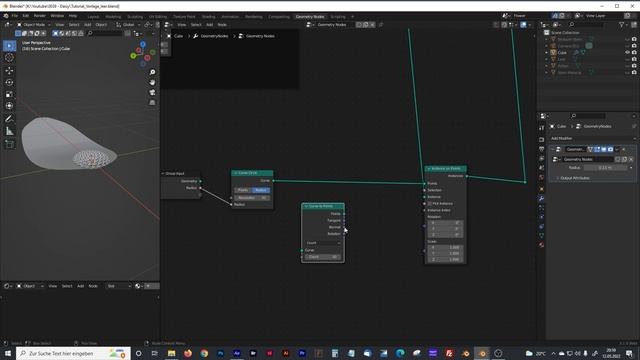Open the Count mode dropdown on Curve to Points node
The image size is (640, 360).
coord(323,243)
